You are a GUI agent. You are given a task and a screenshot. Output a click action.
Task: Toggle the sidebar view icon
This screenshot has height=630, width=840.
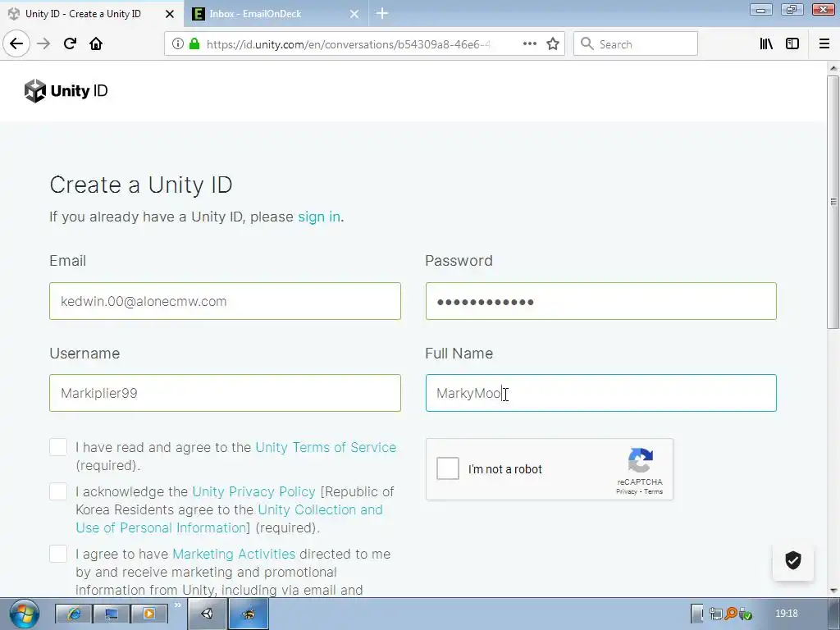point(792,44)
